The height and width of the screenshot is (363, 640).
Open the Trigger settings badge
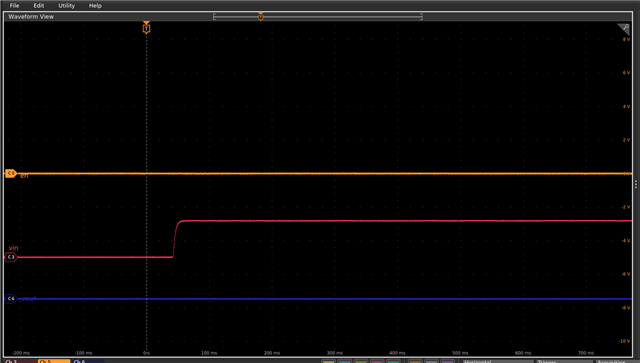click(564, 361)
